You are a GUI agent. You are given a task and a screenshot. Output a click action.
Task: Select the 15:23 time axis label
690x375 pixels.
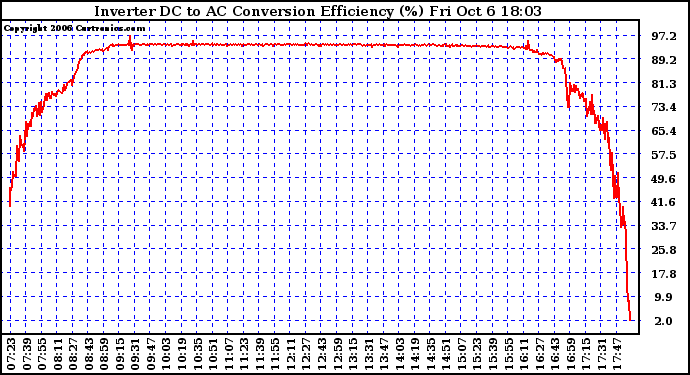[477, 354]
